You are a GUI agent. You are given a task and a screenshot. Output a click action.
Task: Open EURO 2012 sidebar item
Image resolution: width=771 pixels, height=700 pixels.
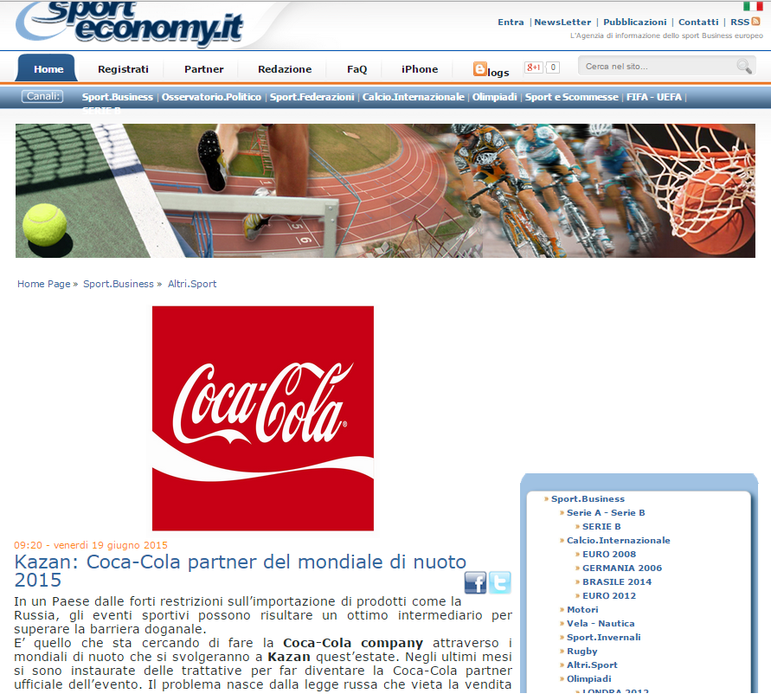pos(608,595)
